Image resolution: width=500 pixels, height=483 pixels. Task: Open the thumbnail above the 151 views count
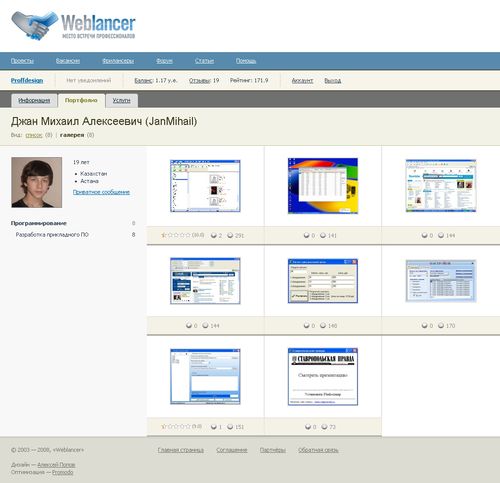click(x=205, y=377)
